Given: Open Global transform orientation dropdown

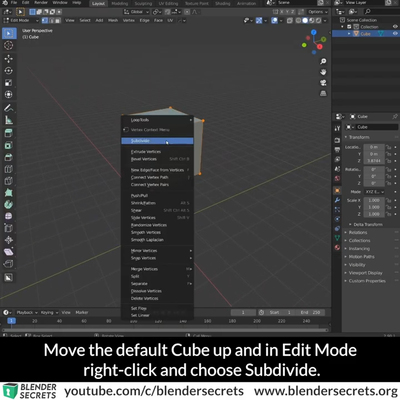Looking at the screenshot, I should [x=136, y=12].
